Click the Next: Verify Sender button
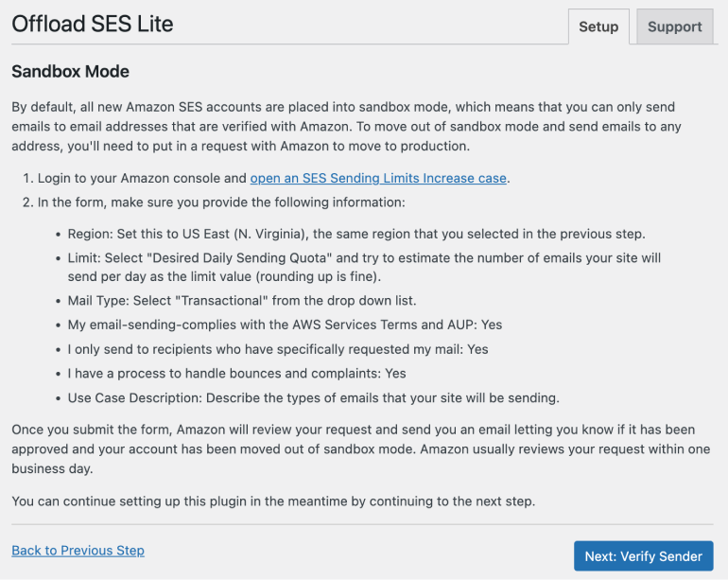The height and width of the screenshot is (580, 728). point(644,555)
